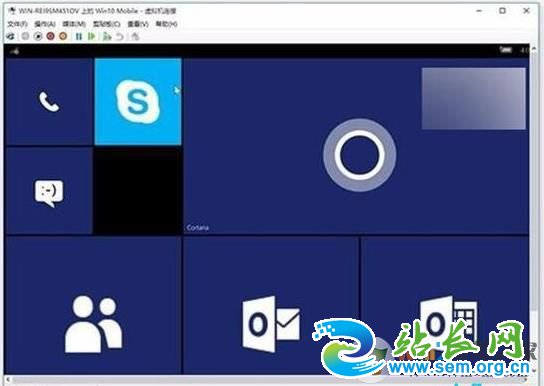The height and width of the screenshot is (386, 544).
Task: Open the 帮助(H) menu
Action: (x=167, y=24)
